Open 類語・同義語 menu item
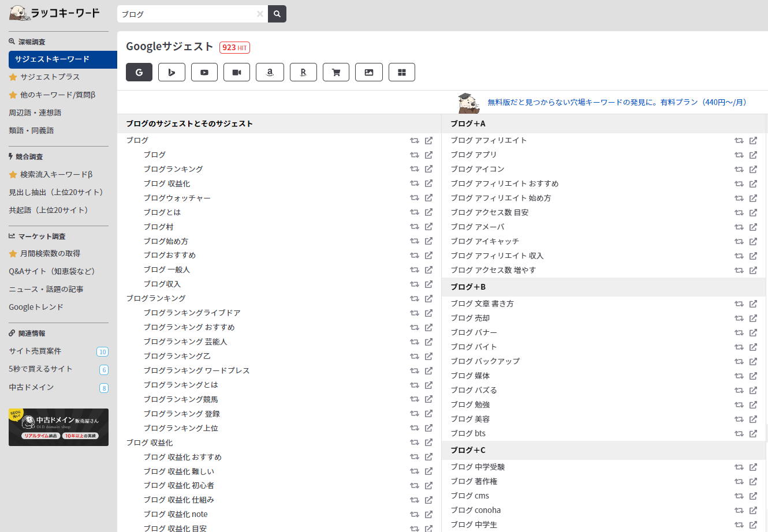Screen dimensions: 768x532 click(31, 130)
